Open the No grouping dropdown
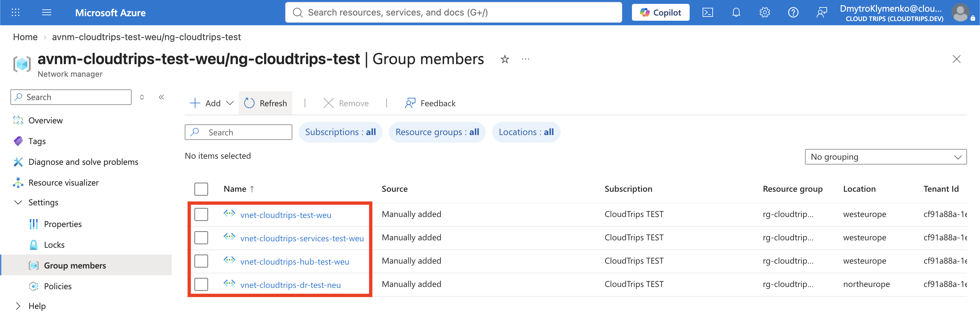 [x=886, y=156]
